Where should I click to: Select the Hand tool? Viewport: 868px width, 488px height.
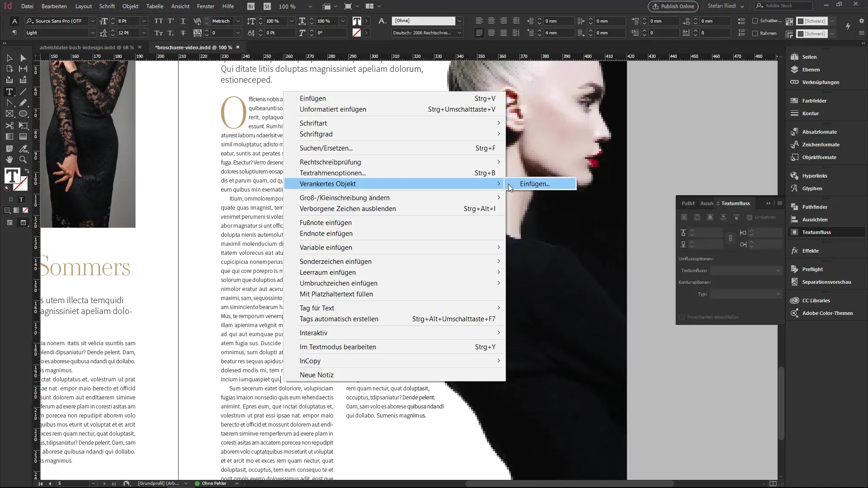tap(9, 160)
